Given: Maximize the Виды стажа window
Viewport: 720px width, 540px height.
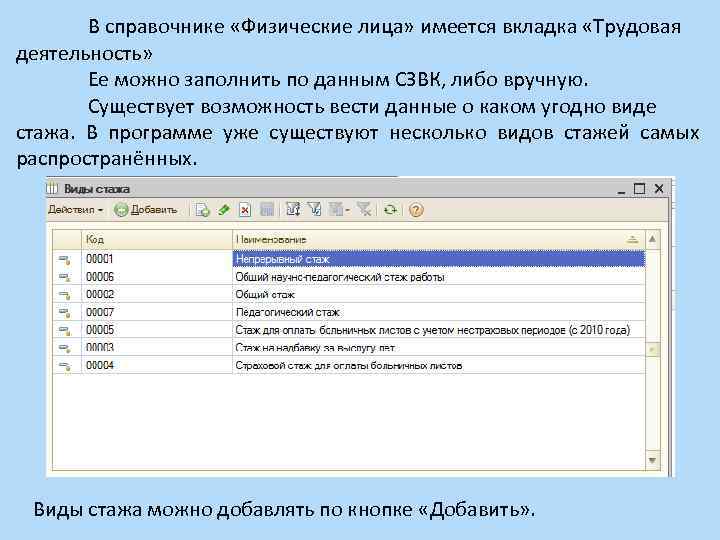Looking at the screenshot, I should 639,189.
